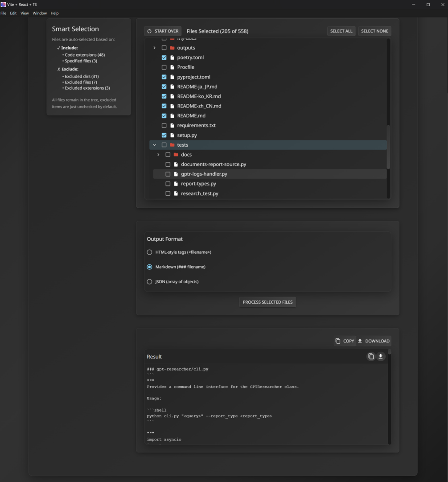Uncheck the README.md checkbox
The image size is (448, 482).
(164, 115)
